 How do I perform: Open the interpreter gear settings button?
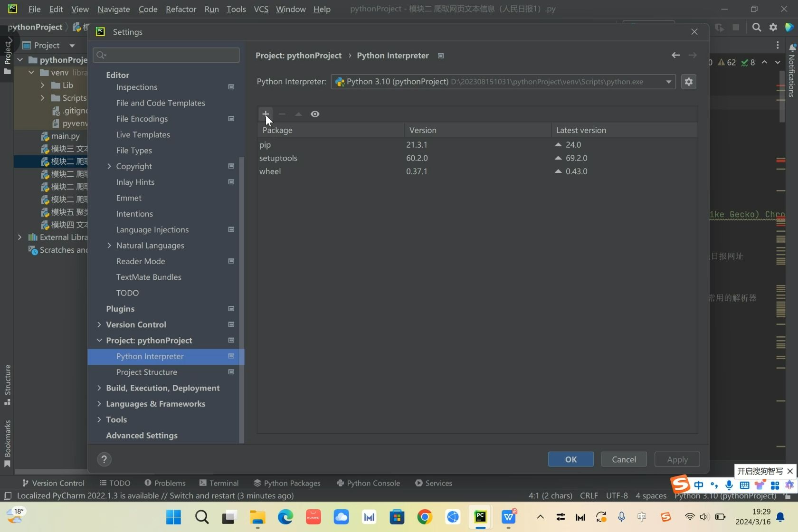point(689,82)
